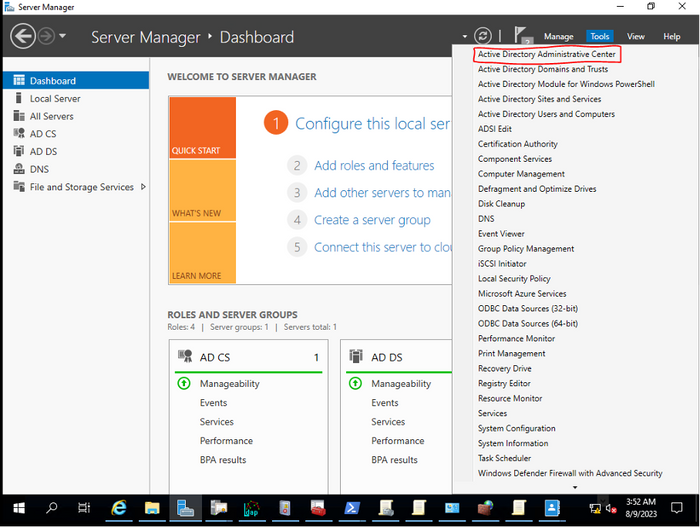Open the Help menu

[x=671, y=37]
